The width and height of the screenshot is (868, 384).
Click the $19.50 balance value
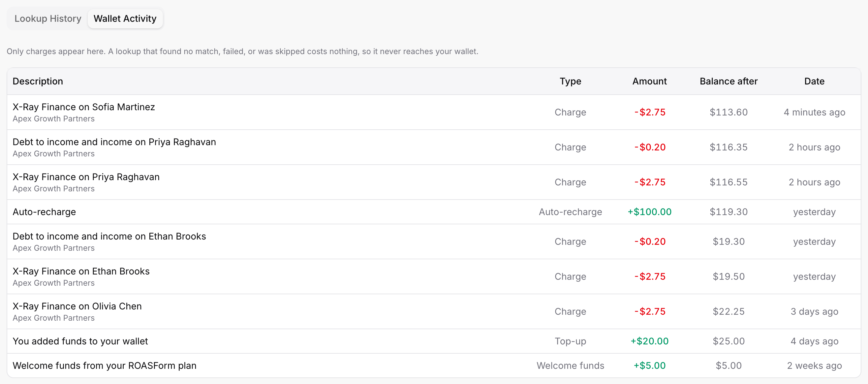[728, 277]
